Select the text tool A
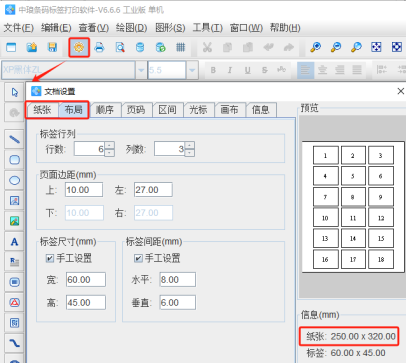 [14, 242]
